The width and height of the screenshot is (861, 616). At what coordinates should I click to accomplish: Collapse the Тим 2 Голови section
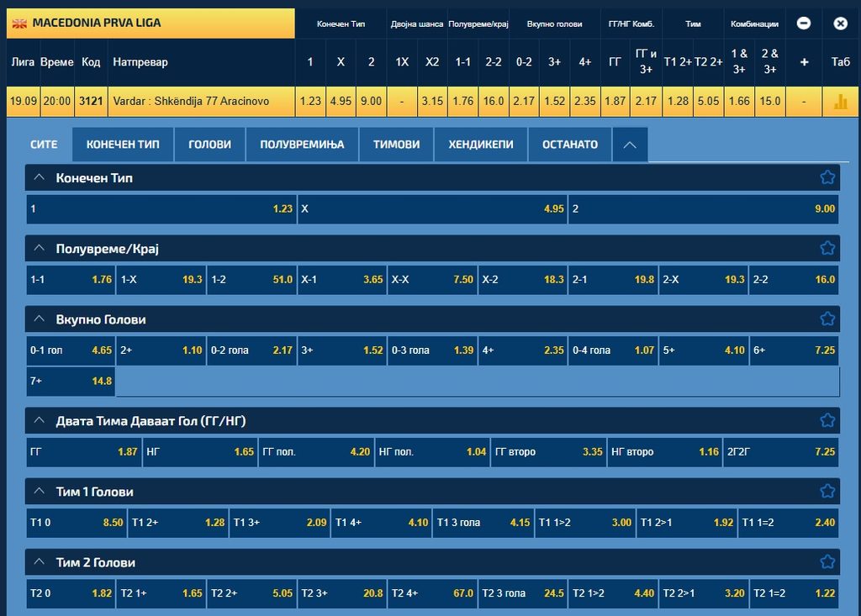pyautogui.click(x=39, y=562)
